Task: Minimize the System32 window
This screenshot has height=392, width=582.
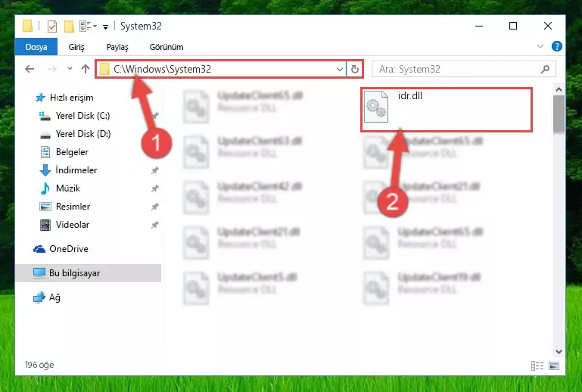Action: 479,26
